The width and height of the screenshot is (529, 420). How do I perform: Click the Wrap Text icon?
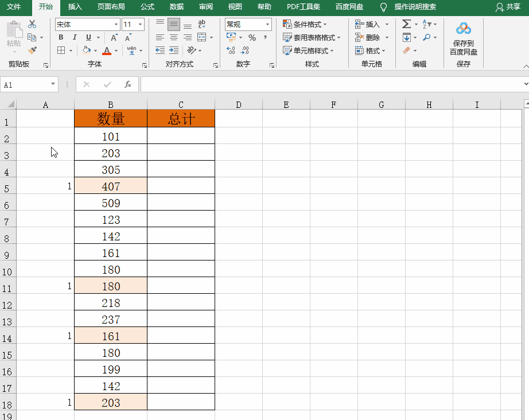point(202,24)
